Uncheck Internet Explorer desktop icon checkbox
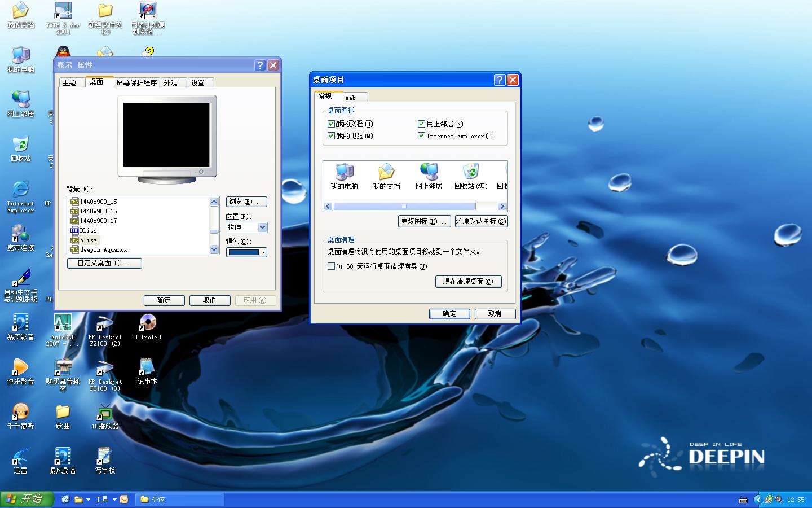The width and height of the screenshot is (812, 508). (x=421, y=136)
